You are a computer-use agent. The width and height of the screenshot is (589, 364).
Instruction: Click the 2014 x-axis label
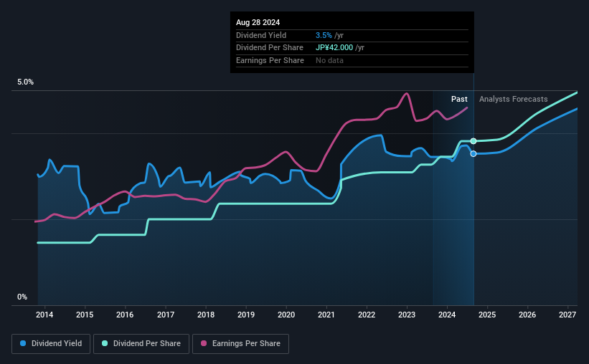pyautogui.click(x=44, y=315)
